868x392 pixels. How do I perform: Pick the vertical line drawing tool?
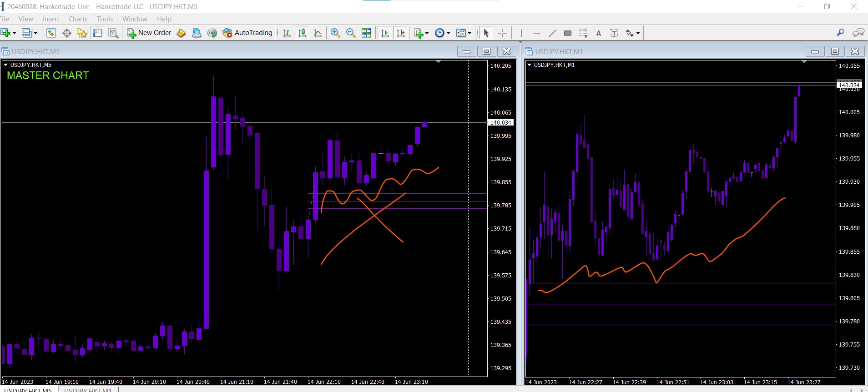tap(521, 33)
